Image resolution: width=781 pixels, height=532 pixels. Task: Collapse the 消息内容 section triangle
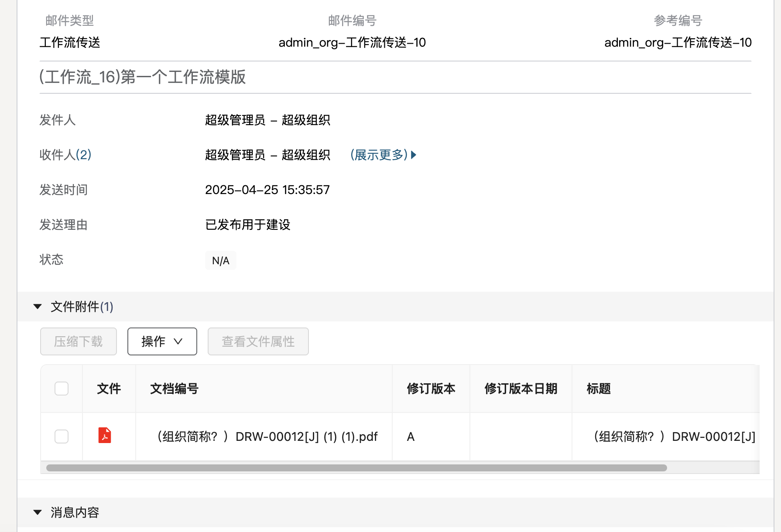(x=38, y=512)
